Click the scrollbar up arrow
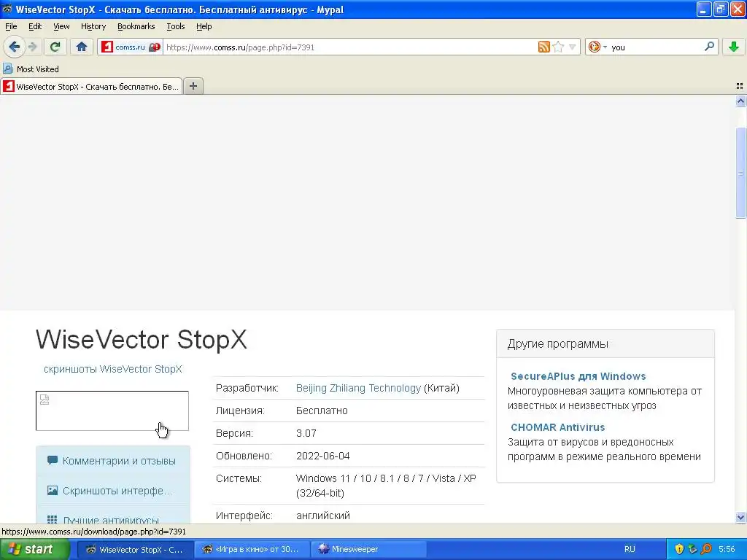Image resolution: width=747 pixels, height=560 pixels. click(x=740, y=101)
